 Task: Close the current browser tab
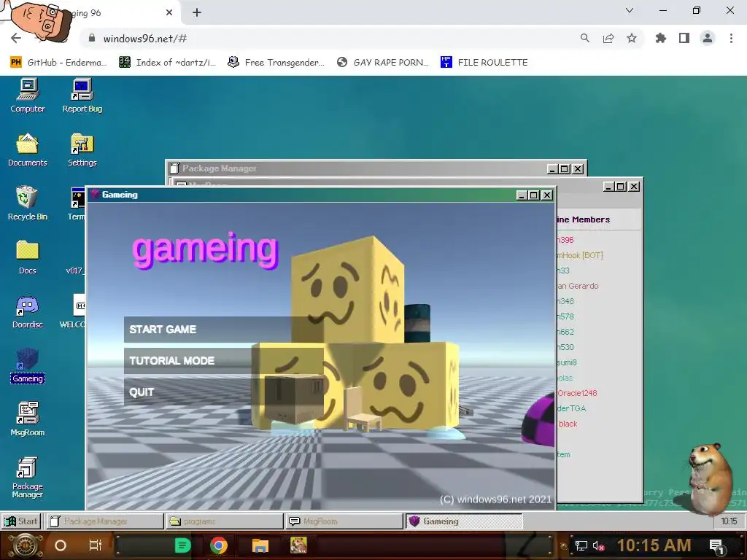[169, 13]
